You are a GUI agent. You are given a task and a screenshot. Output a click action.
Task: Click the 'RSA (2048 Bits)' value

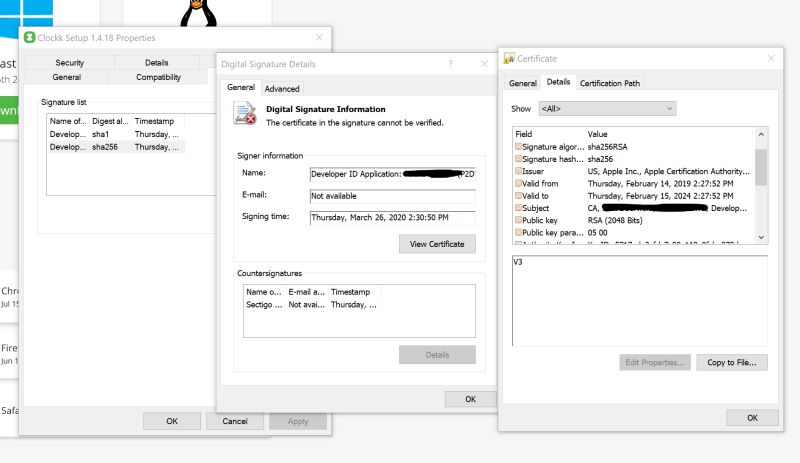[x=615, y=221]
